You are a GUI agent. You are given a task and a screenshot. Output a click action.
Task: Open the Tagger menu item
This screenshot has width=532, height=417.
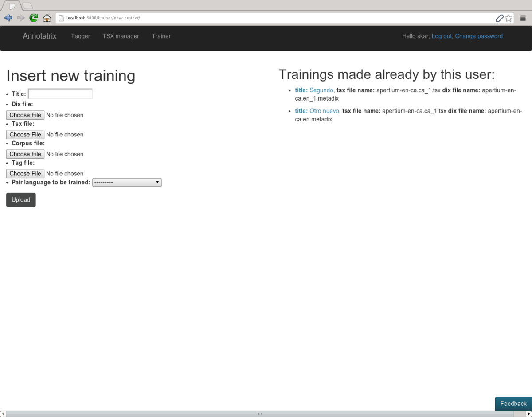(x=80, y=36)
